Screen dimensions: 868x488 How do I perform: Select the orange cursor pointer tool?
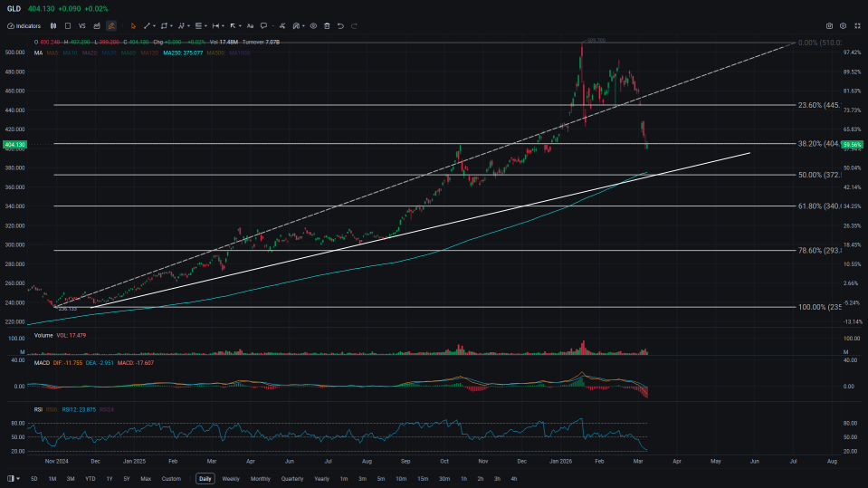(133, 26)
